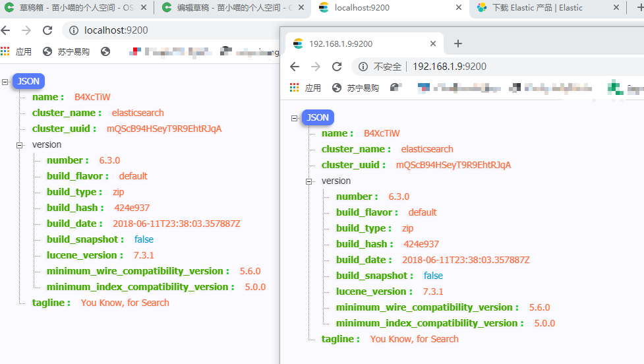Close the 下载 Elastic 产品 tab
Viewport: 644px width, 364px height.
click(616, 7)
